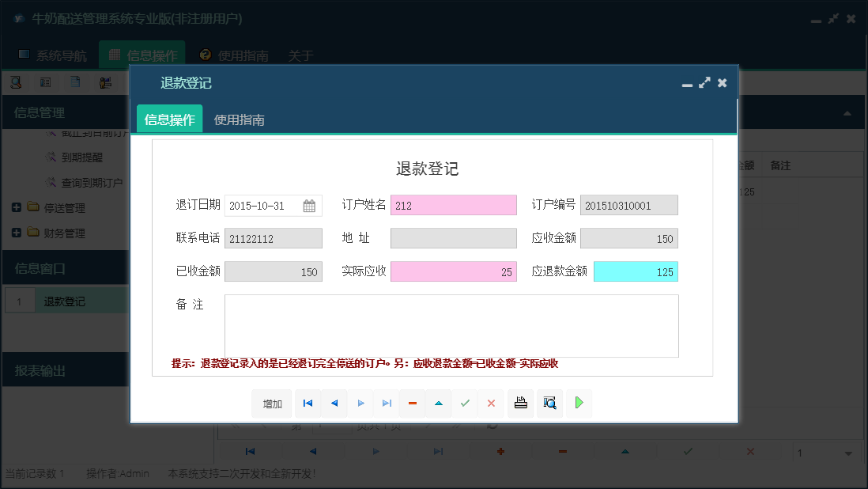
Task: Click inside the 备注 notes field
Action: pyautogui.click(x=451, y=324)
